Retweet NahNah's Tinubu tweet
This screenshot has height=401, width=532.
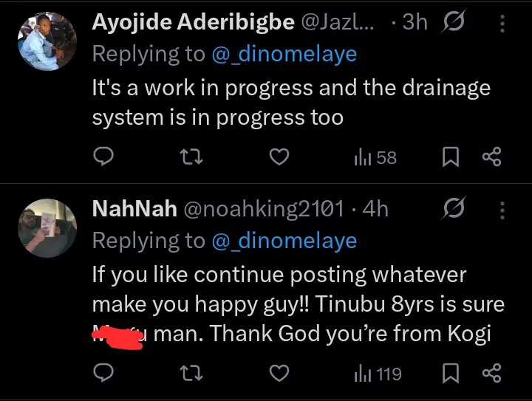191,374
